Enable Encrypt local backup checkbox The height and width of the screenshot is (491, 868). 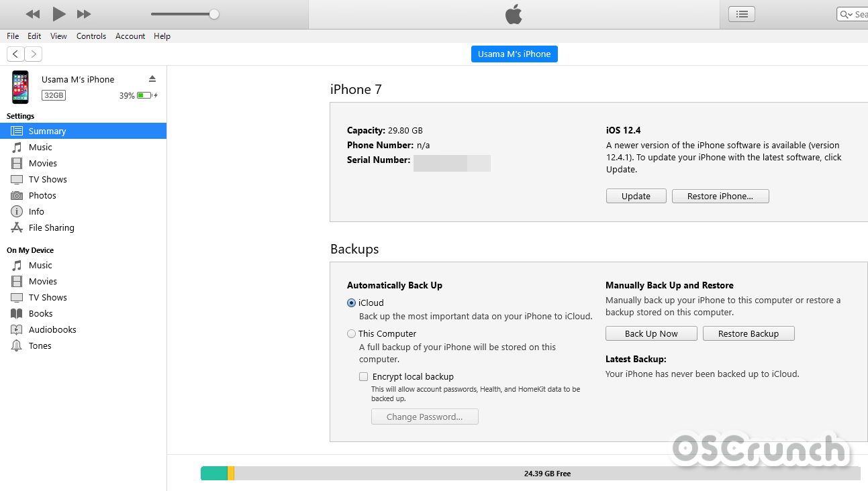[364, 376]
